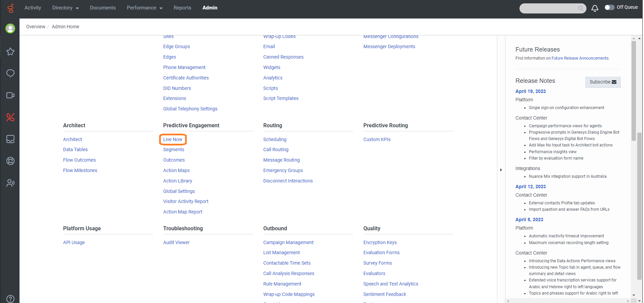Open the chat bubble icon in sidebar

10,73
